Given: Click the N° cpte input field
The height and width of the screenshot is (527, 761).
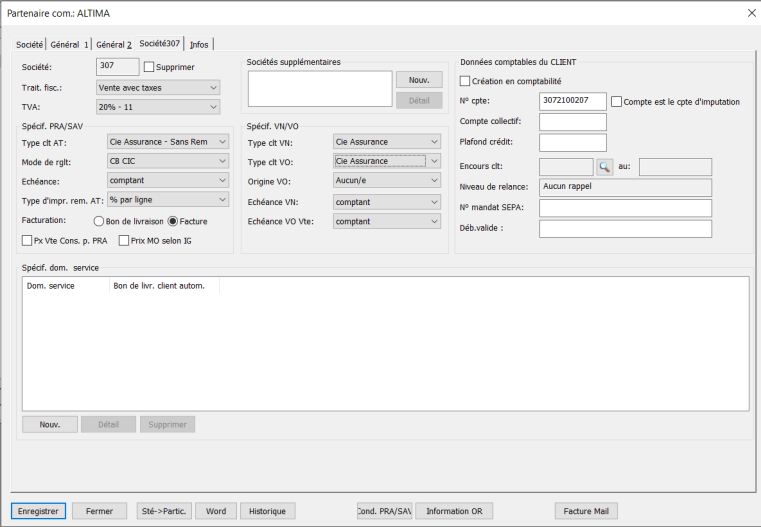Looking at the screenshot, I should [x=573, y=101].
